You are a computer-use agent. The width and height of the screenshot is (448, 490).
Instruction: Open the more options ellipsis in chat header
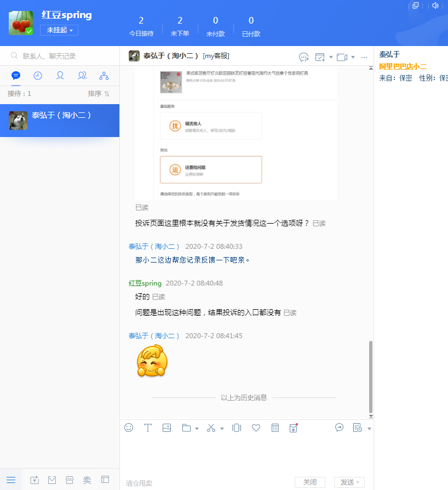pyautogui.click(x=364, y=57)
